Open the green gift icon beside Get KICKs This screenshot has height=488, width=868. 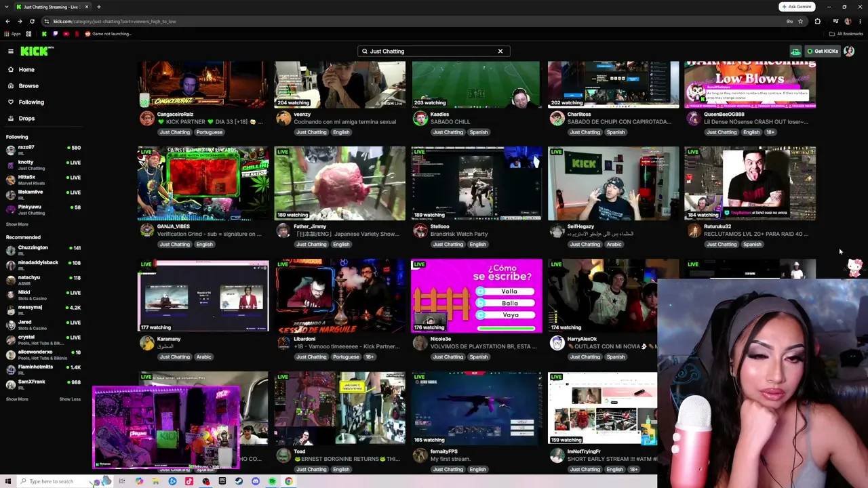[x=795, y=52]
